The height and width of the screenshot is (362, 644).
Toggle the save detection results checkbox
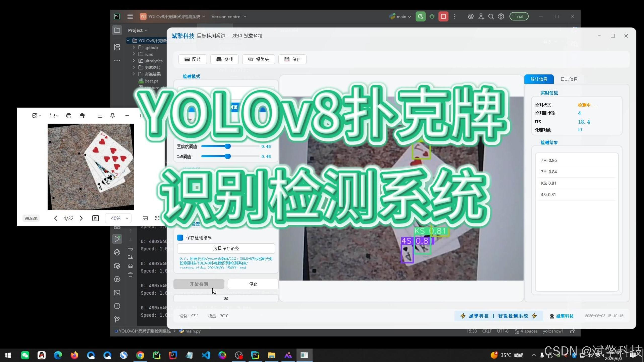pos(180,238)
